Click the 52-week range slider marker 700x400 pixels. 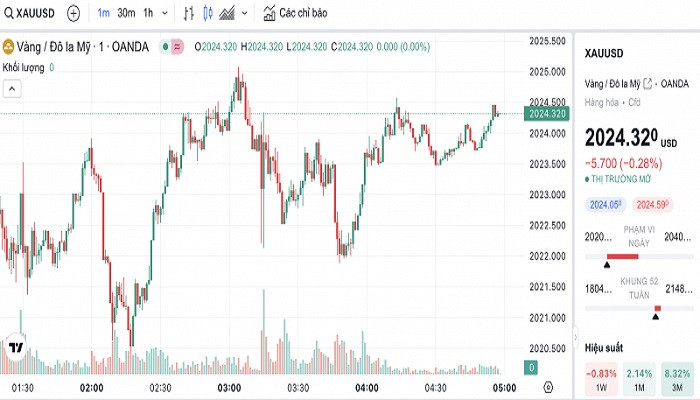(x=656, y=316)
